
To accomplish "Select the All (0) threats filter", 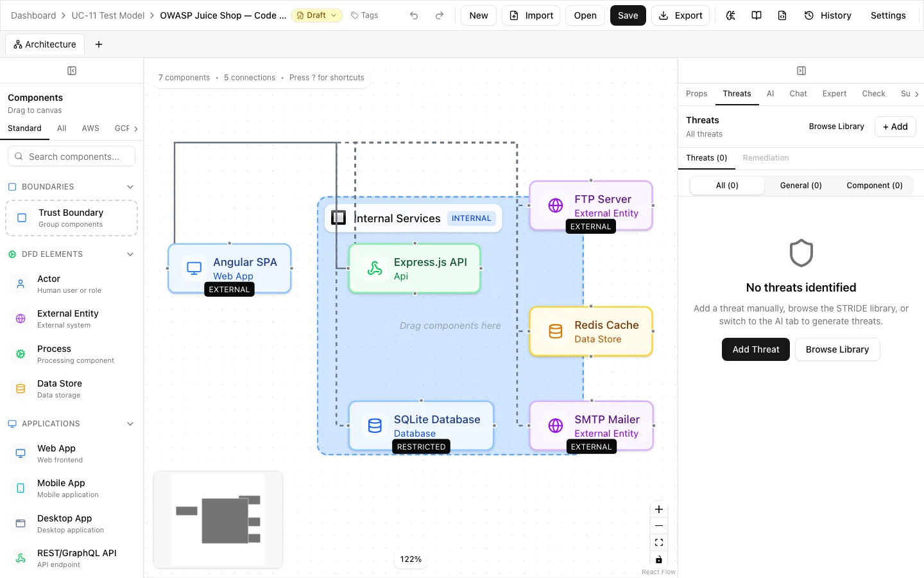I will [x=727, y=186].
